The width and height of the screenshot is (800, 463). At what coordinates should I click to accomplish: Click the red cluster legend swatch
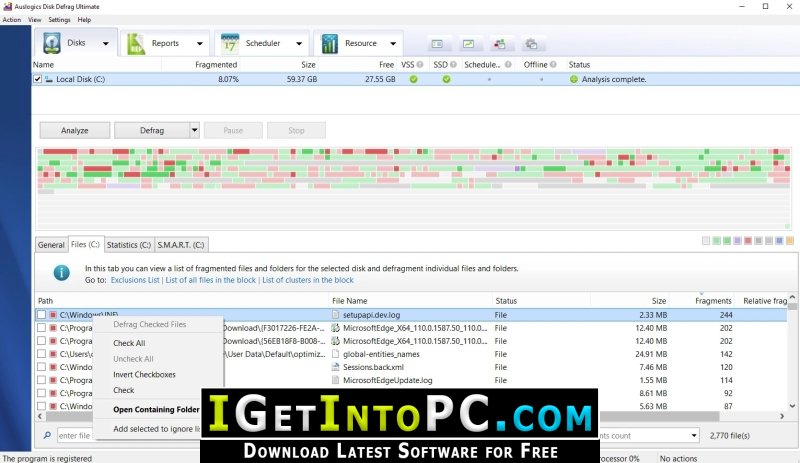pos(748,240)
